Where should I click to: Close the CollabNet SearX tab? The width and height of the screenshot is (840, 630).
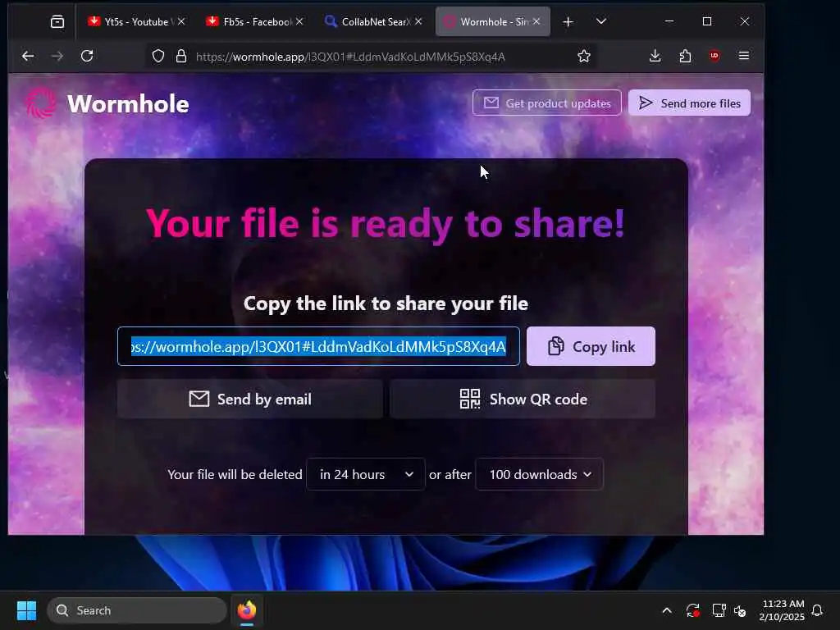click(x=418, y=21)
